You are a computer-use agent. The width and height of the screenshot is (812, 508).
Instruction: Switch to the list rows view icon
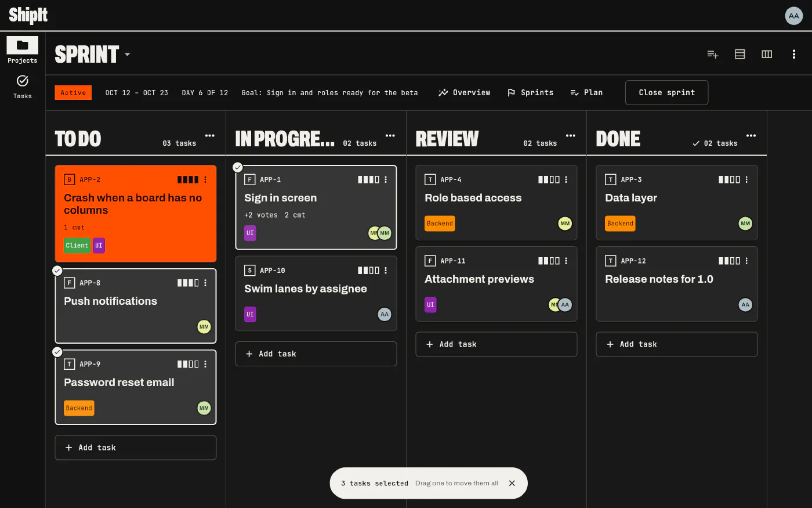(x=739, y=54)
